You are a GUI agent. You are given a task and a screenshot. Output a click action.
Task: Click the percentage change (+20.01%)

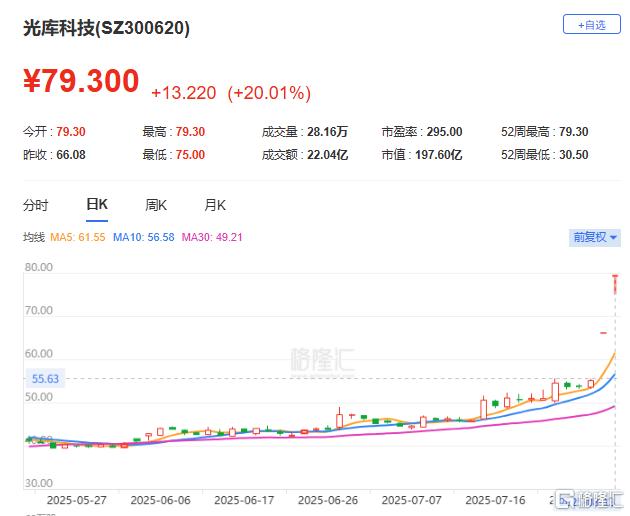[x=269, y=93]
